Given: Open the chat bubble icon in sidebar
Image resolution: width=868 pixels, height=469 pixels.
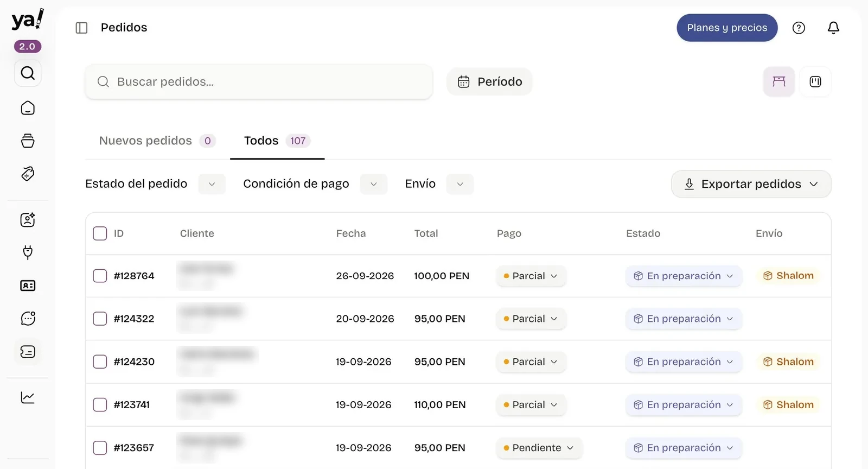Looking at the screenshot, I should coord(28,318).
